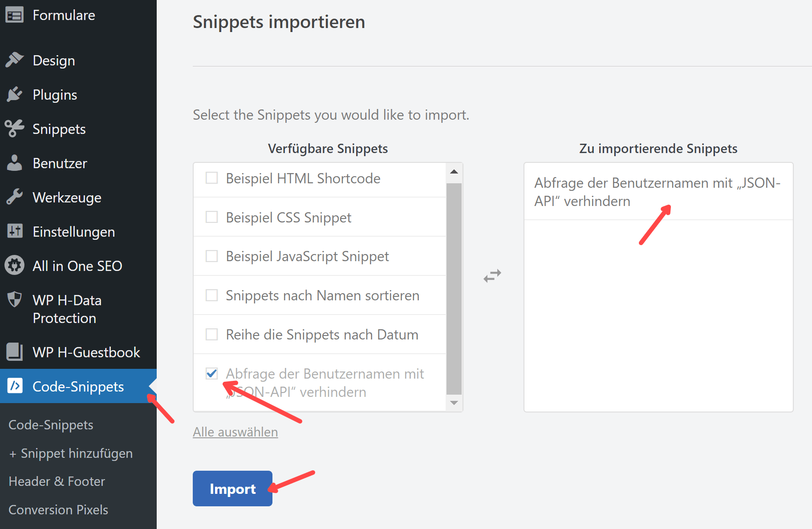
Task: Click the transfer arrows between snippet lists
Action: (492, 276)
